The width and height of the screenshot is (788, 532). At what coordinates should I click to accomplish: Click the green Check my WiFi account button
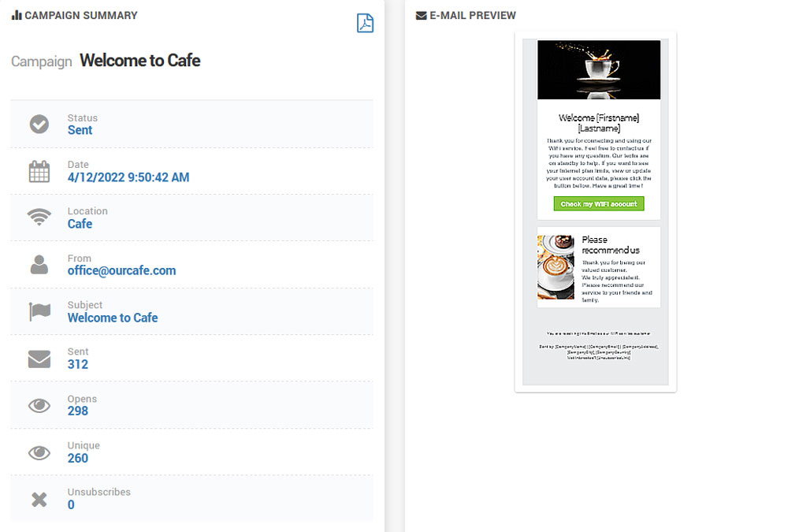coord(599,203)
